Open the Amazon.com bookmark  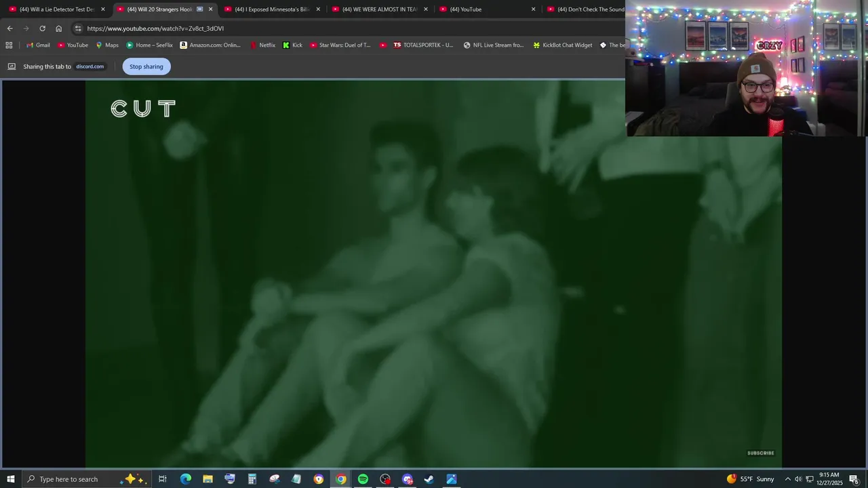pos(210,45)
